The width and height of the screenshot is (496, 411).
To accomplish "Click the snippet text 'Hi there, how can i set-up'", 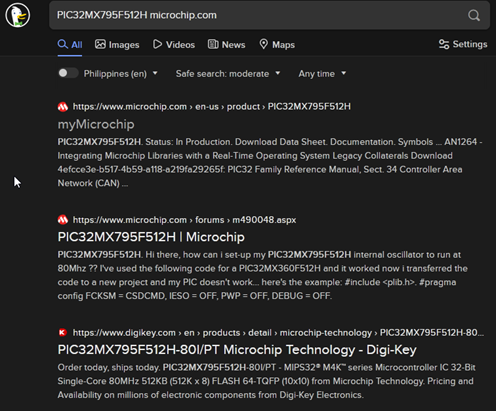I will (263, 275).
